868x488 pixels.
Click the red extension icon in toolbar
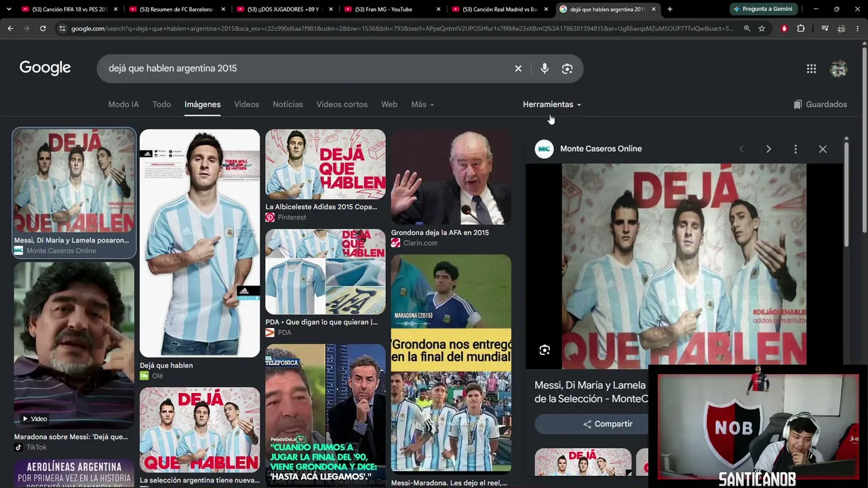(785, 28)
